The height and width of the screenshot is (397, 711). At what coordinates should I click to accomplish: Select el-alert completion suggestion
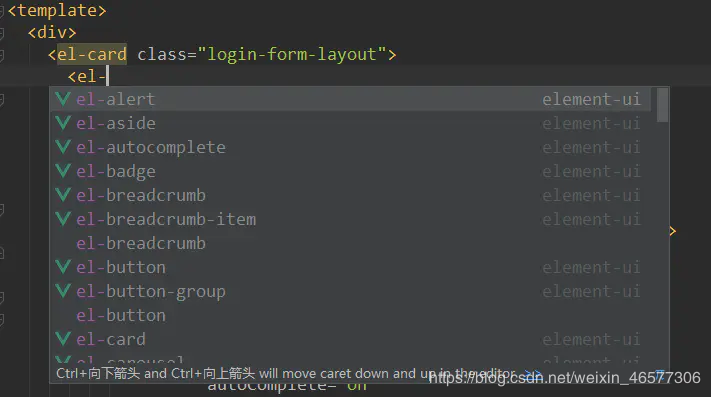tap(351, 99)
